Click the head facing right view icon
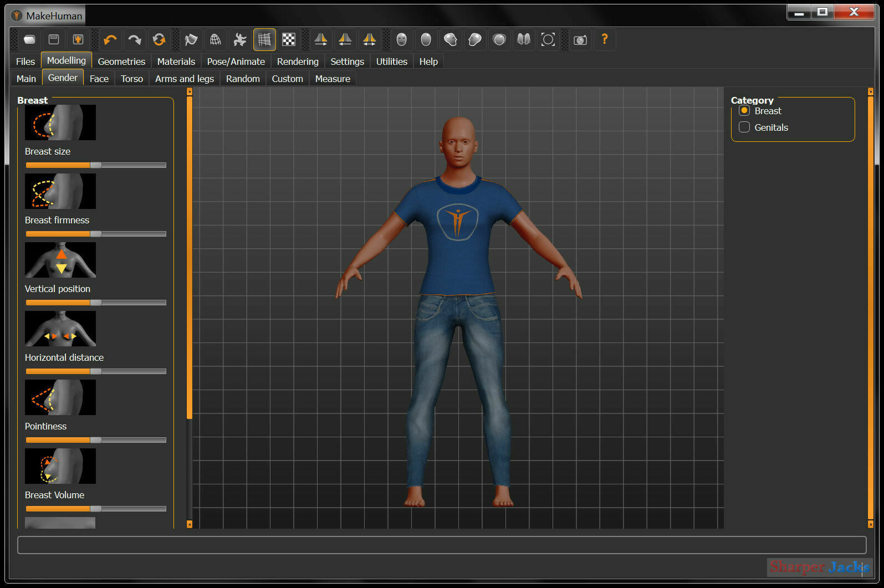884x588 pixels. (475, 39)
